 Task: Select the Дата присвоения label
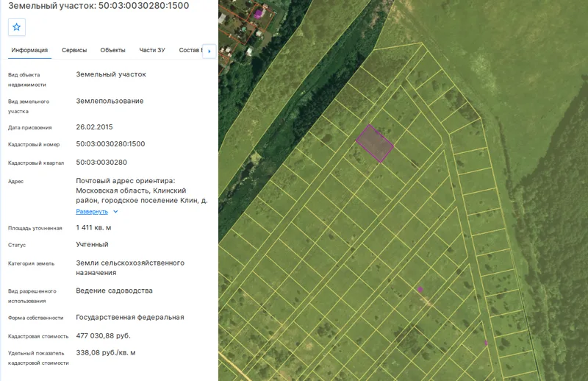click(x=29, y=128)
